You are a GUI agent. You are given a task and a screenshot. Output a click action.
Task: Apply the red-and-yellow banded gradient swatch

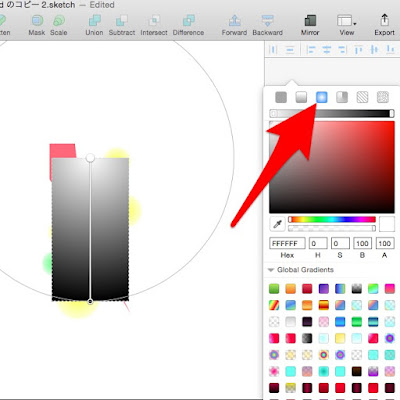point(324,305)
